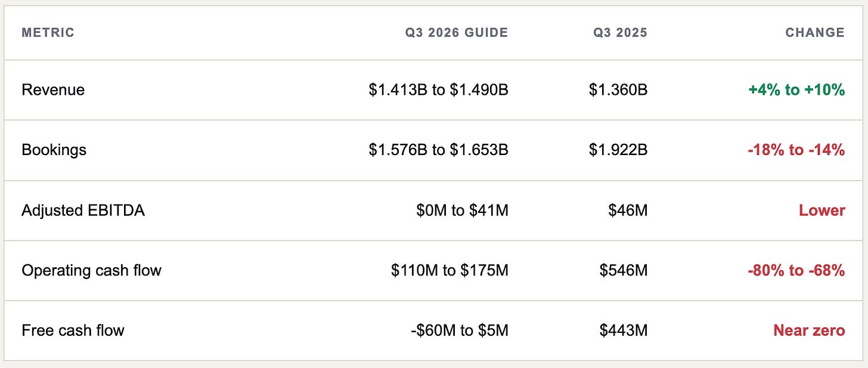Click the -80% to -68% change value
The width and height of the screenshot is (868, 368).
pyautogui.click(x=796, y=271)
